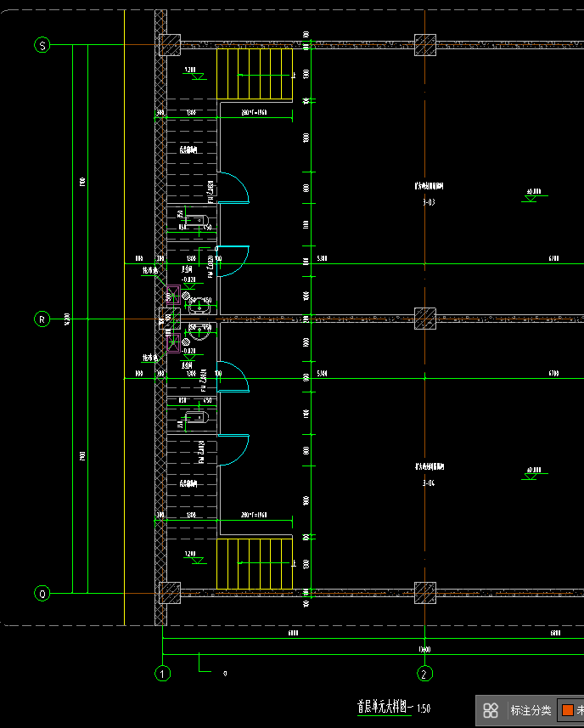Select the axis bubble numbered 2
The image size is (584, 728).
[x=424, y=674]
